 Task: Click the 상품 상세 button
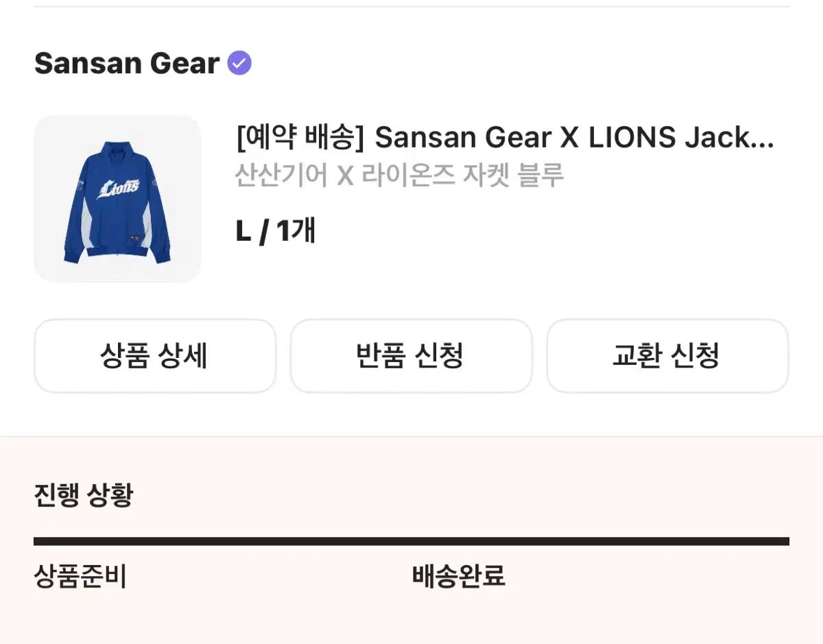[x=155, y=356]
